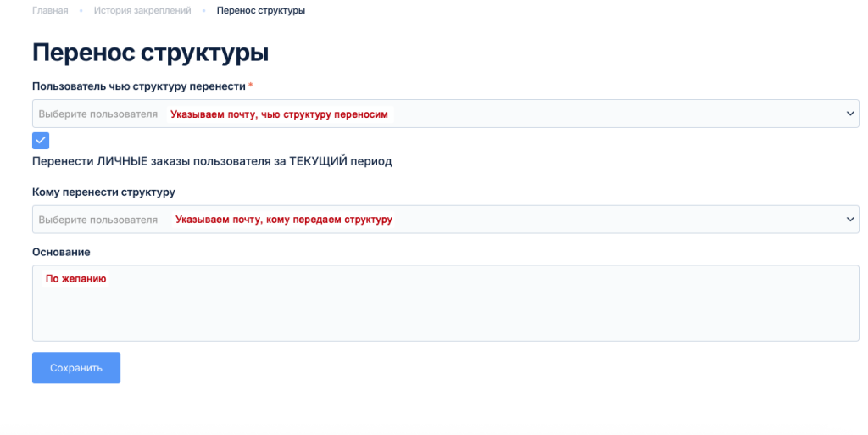
Task: Go to "История закреплений" breadcrumb
Action: tap(142, 10)
